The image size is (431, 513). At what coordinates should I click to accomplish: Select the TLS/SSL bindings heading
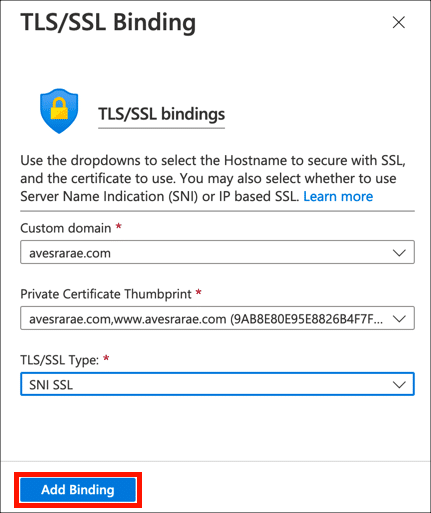click(161, 114)
